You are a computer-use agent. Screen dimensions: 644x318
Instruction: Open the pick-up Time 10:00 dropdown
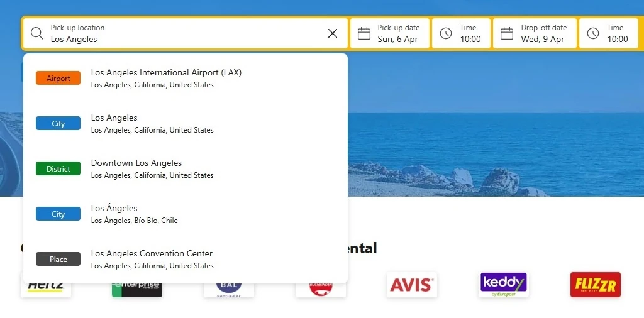[461, 33]
